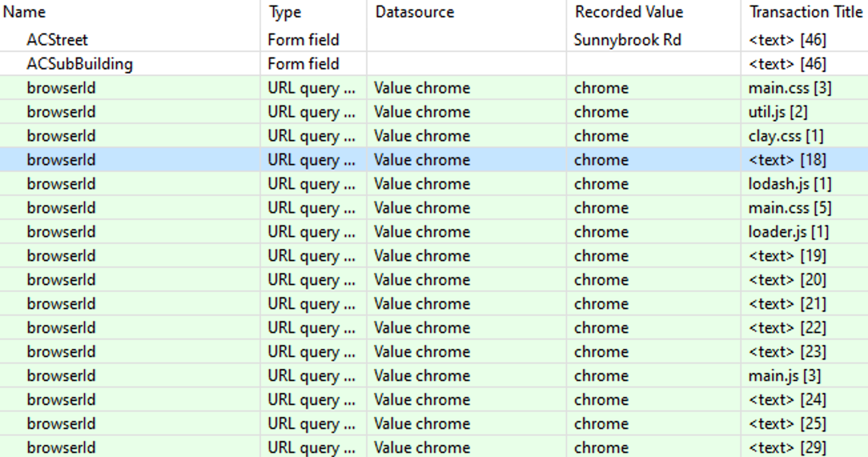The height and width of the screenshot is (457, 868).
Task: Click the main.js [3] transaction title
Action: [x=784, y=376]
